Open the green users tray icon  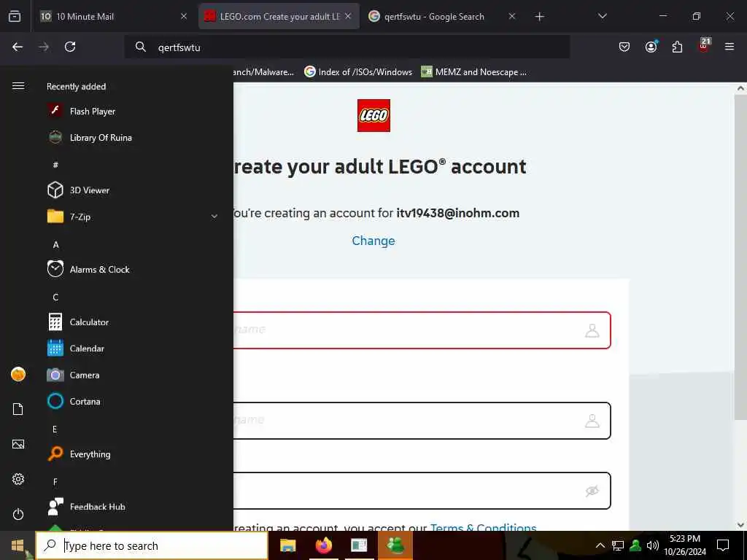tap(635, 545)
